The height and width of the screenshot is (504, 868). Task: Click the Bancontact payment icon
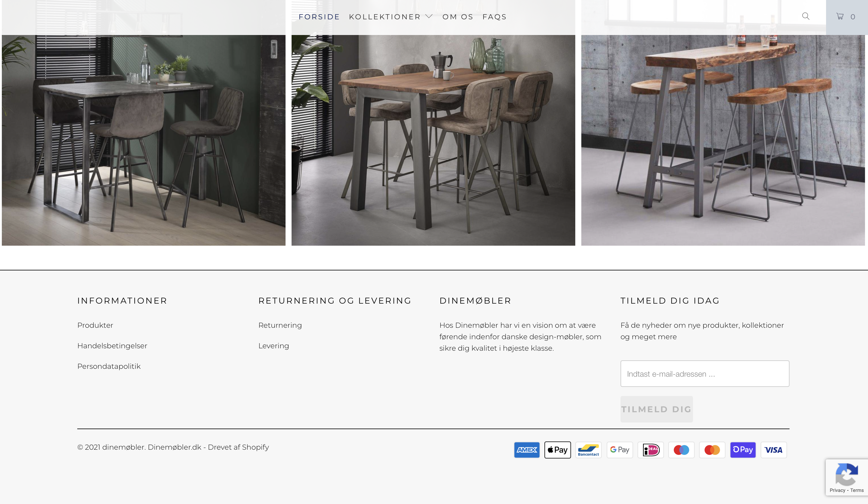588,450
